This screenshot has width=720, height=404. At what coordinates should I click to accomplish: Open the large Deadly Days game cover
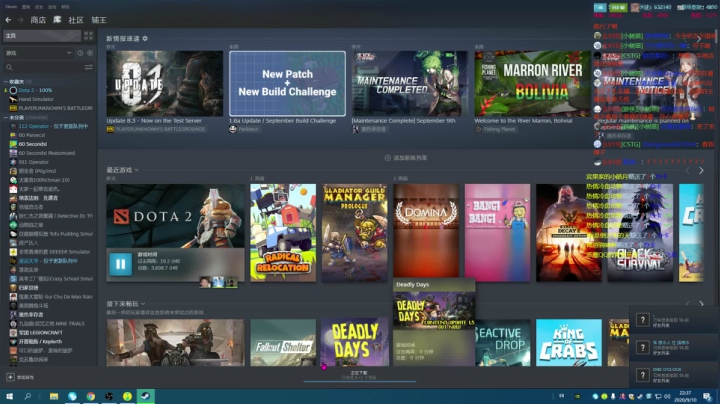click(354, 342)
